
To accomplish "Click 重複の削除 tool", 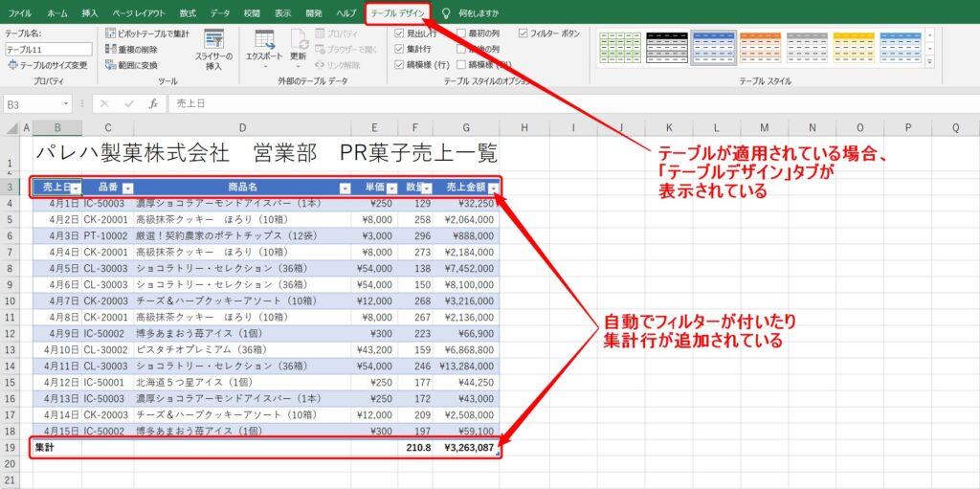I will coord(131,50).
